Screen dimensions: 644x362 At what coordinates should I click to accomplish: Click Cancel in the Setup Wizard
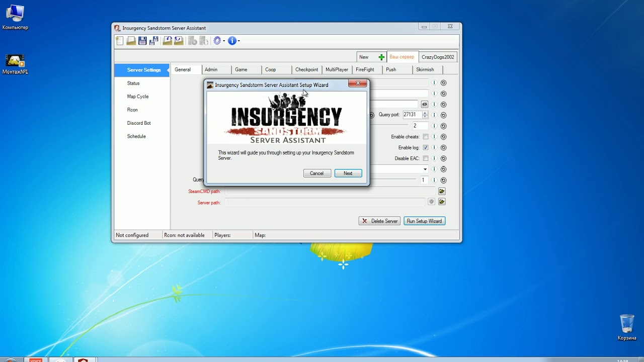tap(317, 173)
